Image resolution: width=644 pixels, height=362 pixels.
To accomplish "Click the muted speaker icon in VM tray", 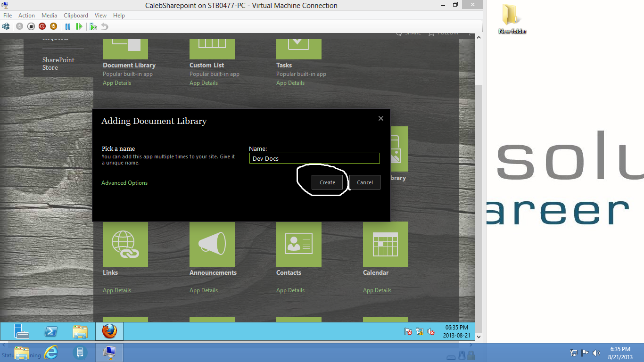I will click(x=431, y=332).
